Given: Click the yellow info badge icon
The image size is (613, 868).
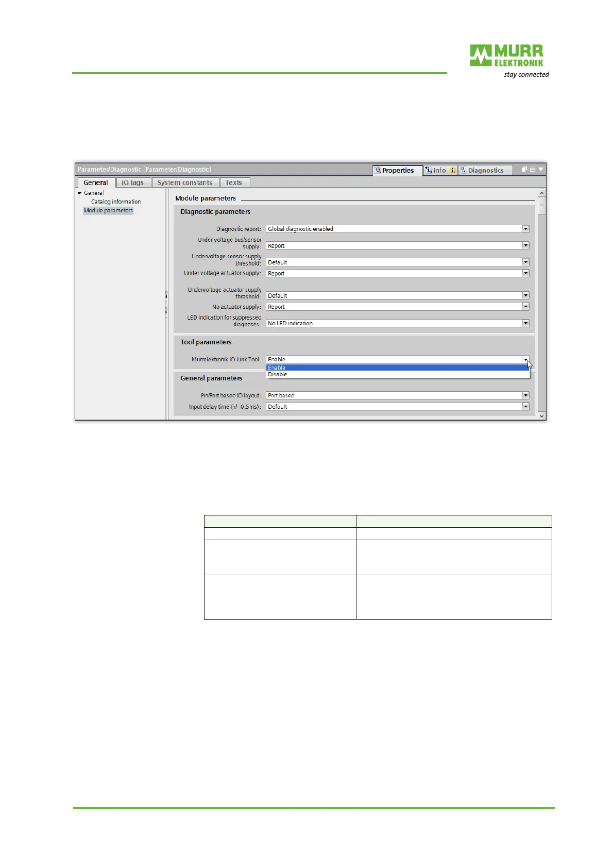Looking at the screenshot, I should [452, 170].
